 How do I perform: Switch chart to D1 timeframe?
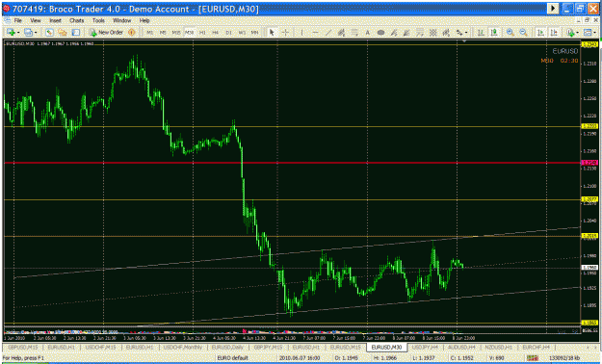(x=228, y=33)
